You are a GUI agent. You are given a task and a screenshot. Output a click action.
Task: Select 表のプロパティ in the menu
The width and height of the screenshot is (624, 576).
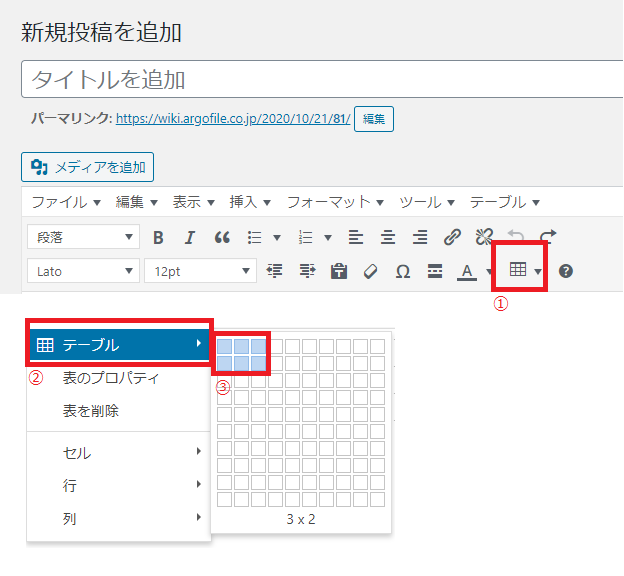[110, 379]
